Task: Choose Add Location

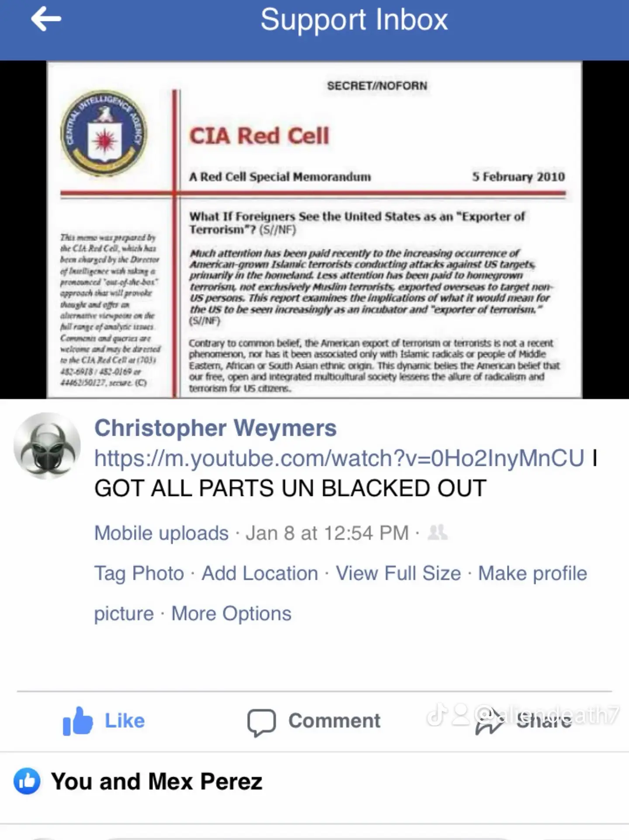Action: 259,573
